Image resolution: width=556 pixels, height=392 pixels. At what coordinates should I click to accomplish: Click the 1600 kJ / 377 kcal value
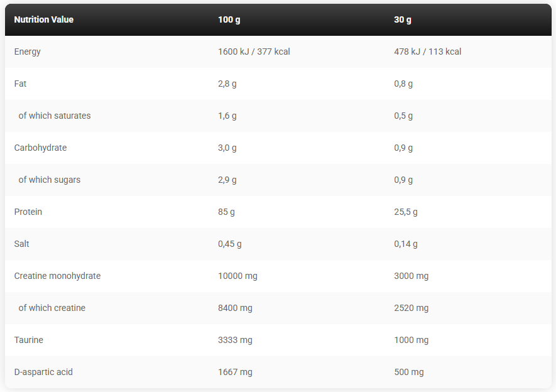(x=254, y=52)
